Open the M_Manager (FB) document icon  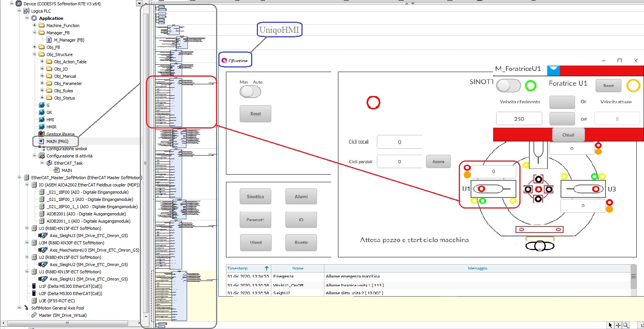point(49,40)
